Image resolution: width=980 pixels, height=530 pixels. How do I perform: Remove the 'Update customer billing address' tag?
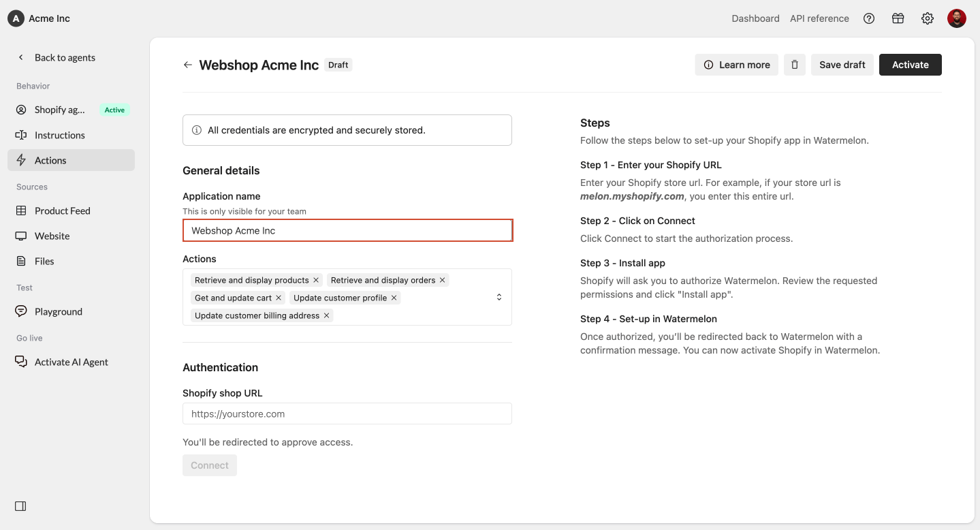pyautogui.click(x=326, y=315)
